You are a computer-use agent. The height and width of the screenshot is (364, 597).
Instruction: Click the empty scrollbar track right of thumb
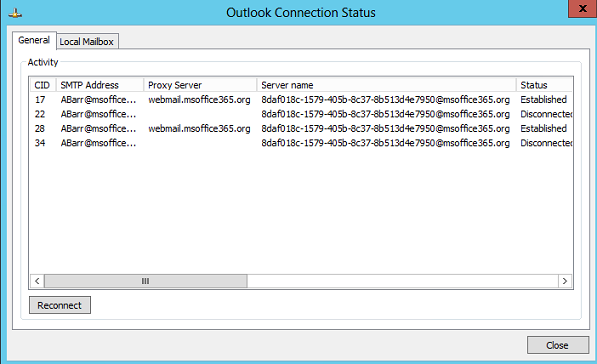[402, 281]
